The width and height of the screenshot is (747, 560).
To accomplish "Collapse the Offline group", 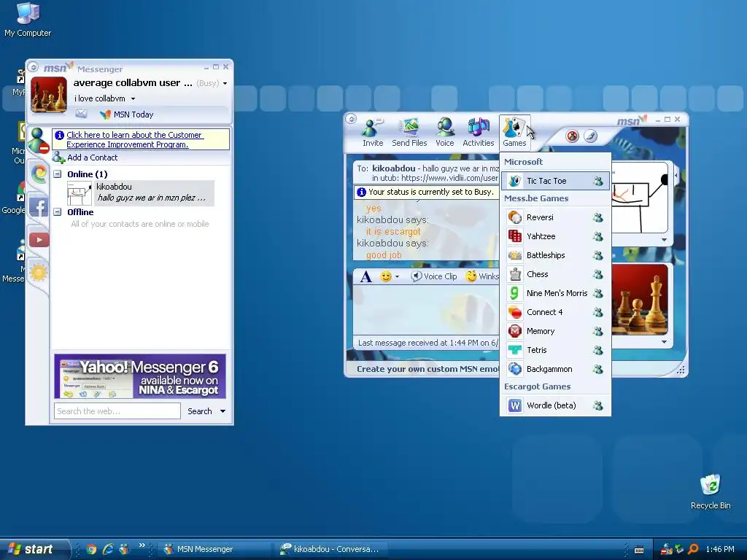I will pos(57,212).
